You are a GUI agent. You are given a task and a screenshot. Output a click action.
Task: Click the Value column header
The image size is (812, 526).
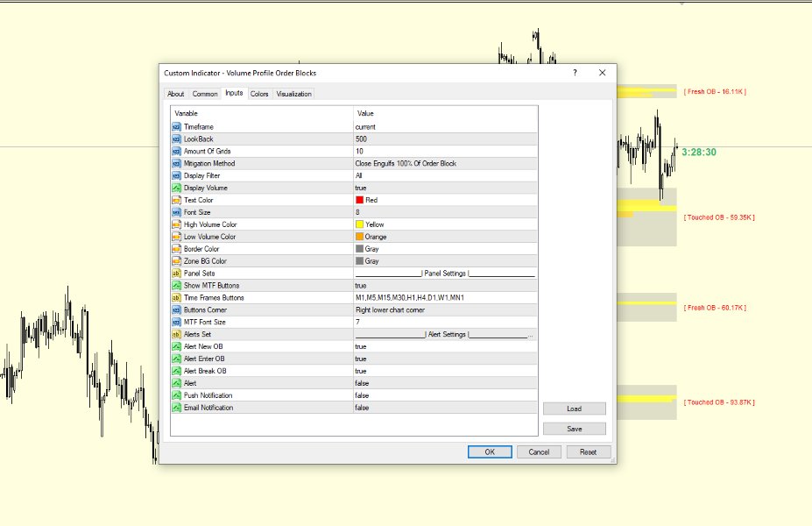445,113
